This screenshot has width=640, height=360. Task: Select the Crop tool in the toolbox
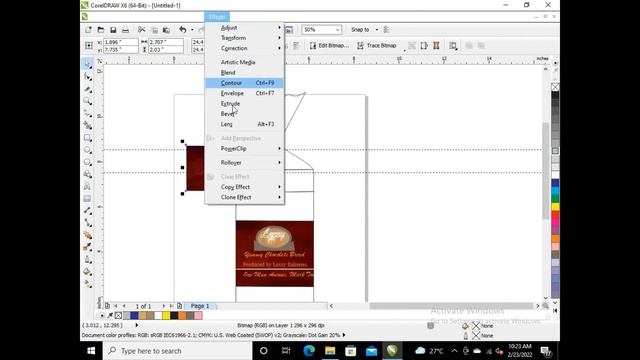87,89
